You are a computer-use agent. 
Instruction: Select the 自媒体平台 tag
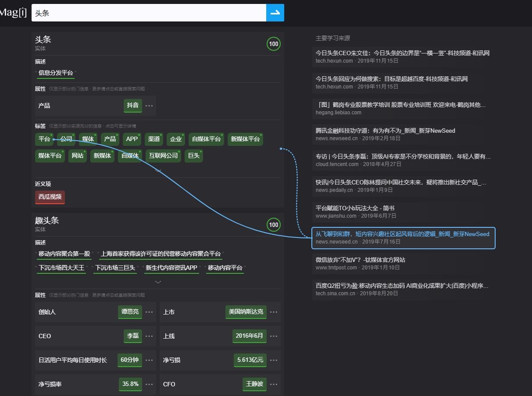click(x=206, y=139)
